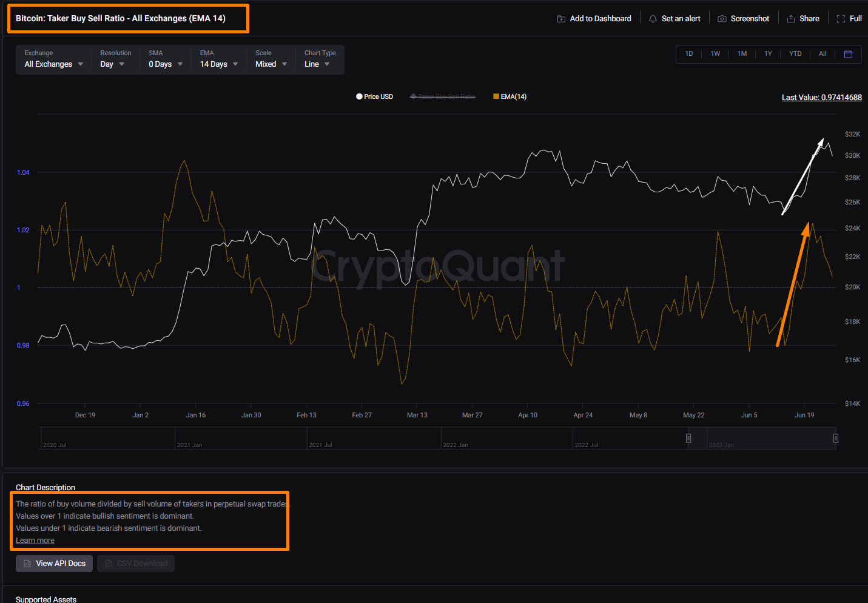This screenshot has height=603, width=868.
Task: Open the Chart Type Line dropdown
Action: coord(320,59)
